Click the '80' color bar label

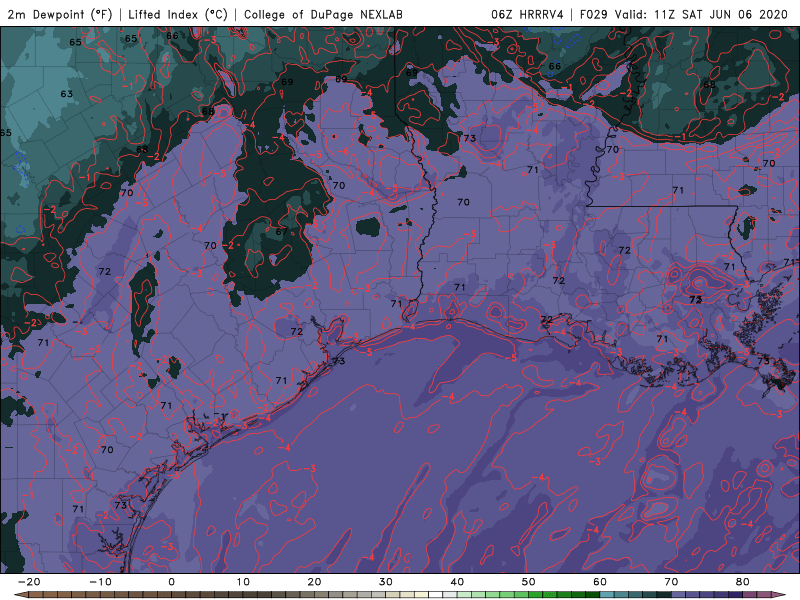[x=743, y=582]
